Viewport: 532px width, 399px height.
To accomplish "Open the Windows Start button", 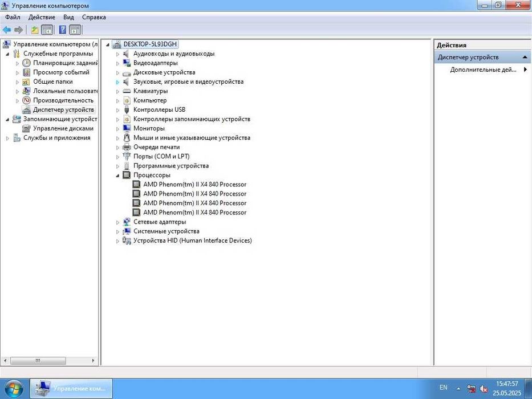I will [14, 389].
